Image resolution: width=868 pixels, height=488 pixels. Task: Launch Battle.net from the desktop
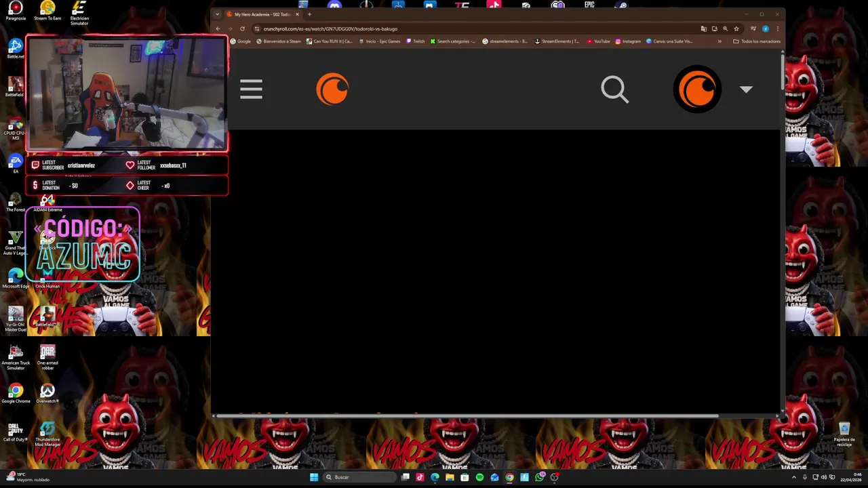[x=16, y=49]
